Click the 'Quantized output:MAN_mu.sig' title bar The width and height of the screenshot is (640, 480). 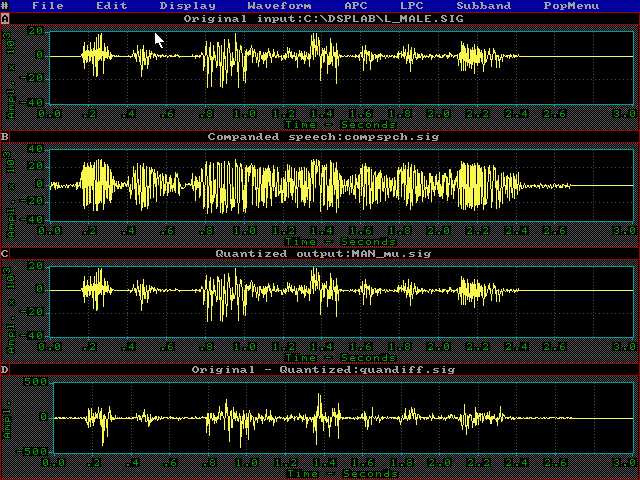324,253
